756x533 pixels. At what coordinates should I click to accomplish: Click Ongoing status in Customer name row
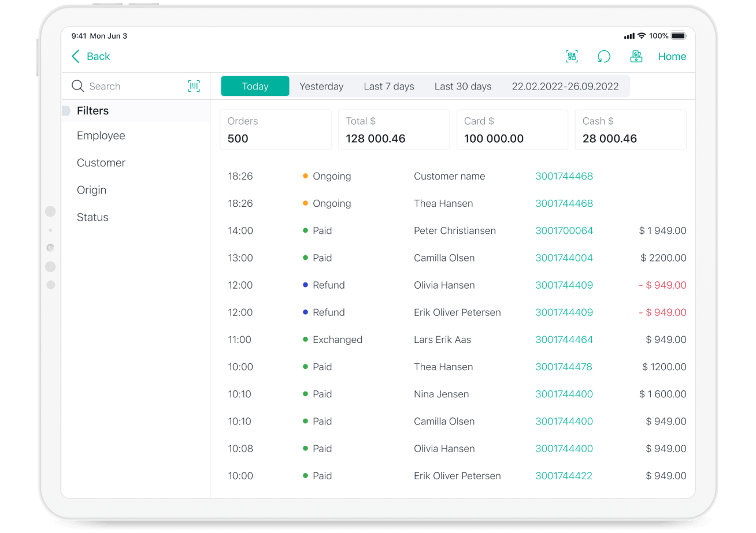coord(332,176)
